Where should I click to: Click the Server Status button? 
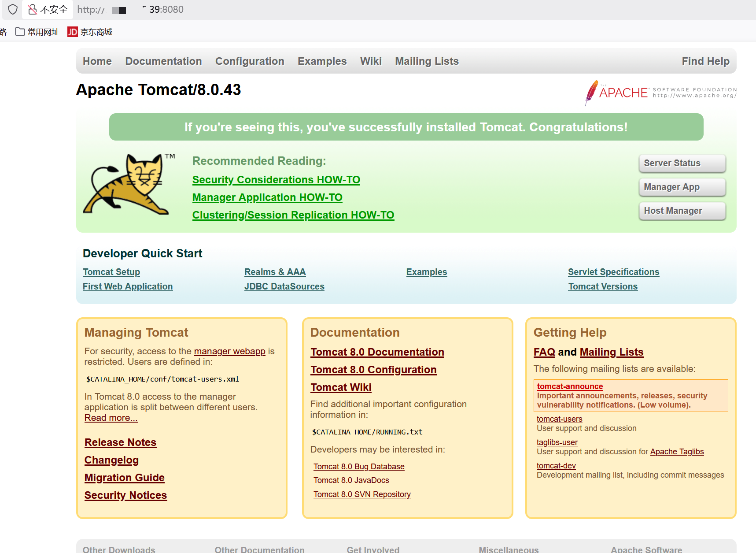[682, 163]
